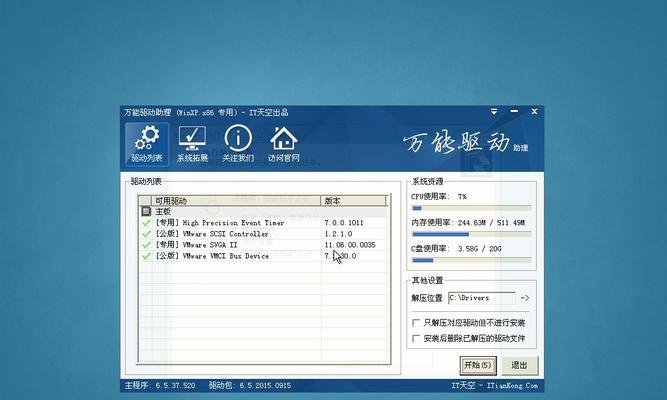Image resolution: width=667 pixels, height=400 pixels.
Task: Click the C盘使用率 progress bar
Action: point(471,260)
